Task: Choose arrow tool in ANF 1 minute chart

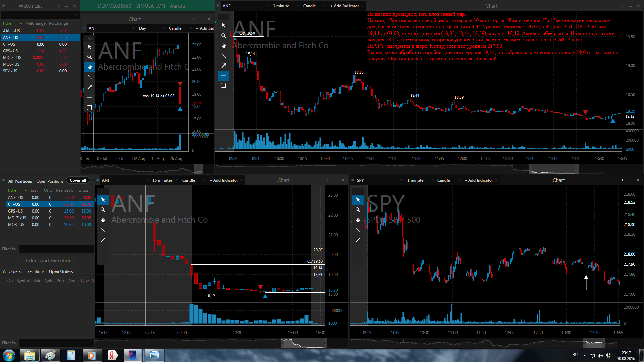Action: [224, 66]
